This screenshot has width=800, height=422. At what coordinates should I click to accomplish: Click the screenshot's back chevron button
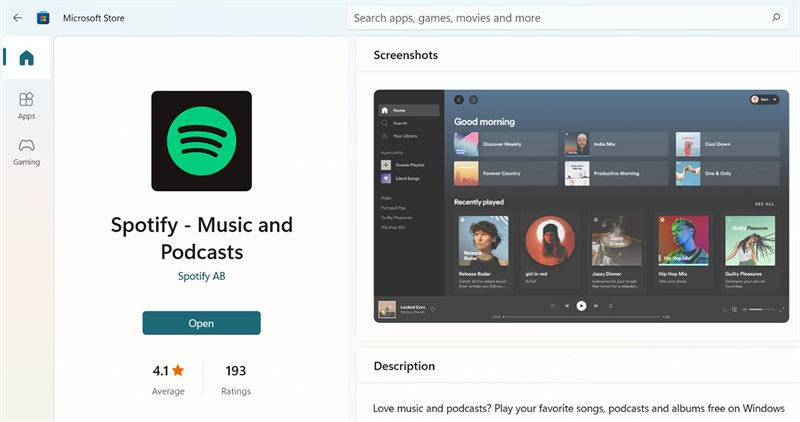point(459,100)
